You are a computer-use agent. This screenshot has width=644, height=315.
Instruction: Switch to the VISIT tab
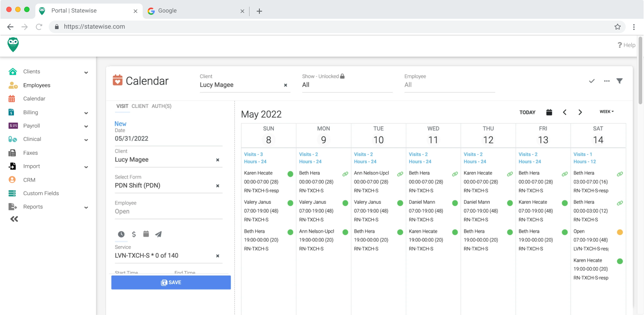pyautogui.click(x=122, y=106)
